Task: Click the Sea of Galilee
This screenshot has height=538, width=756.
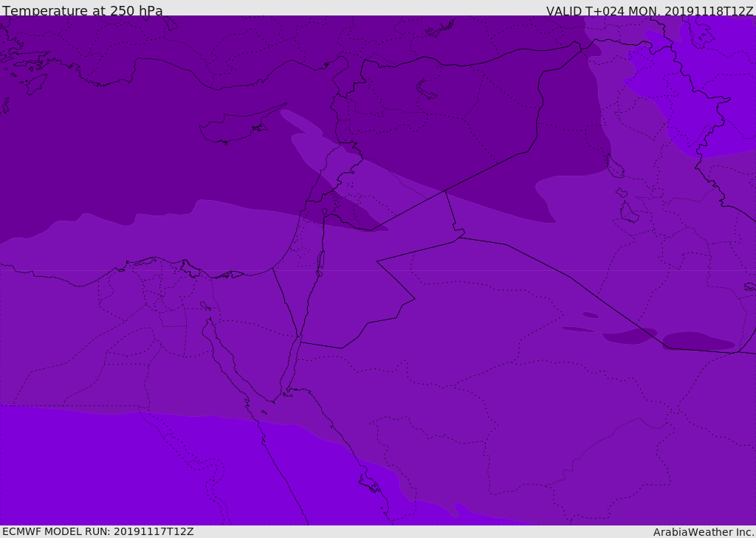Action: (324, 212)
